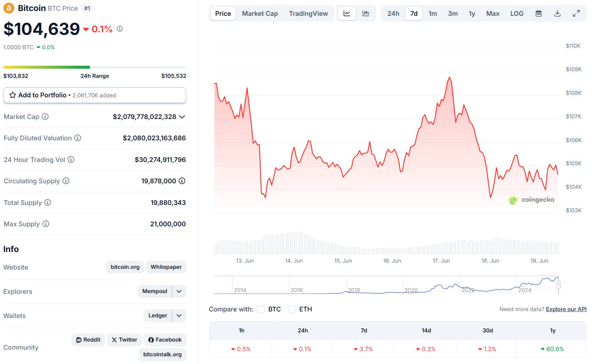Select the 1y time range
Screen dimensions: 594x364
click(472, 13)
